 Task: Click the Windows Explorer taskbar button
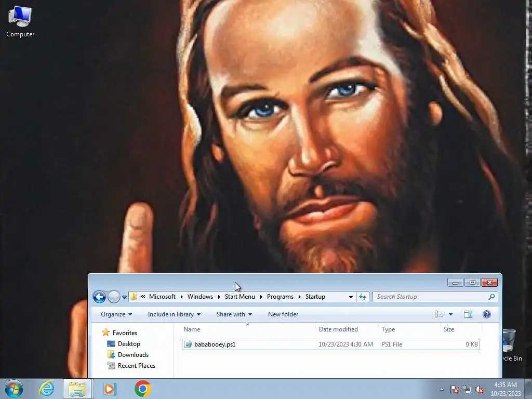[77, 389]
